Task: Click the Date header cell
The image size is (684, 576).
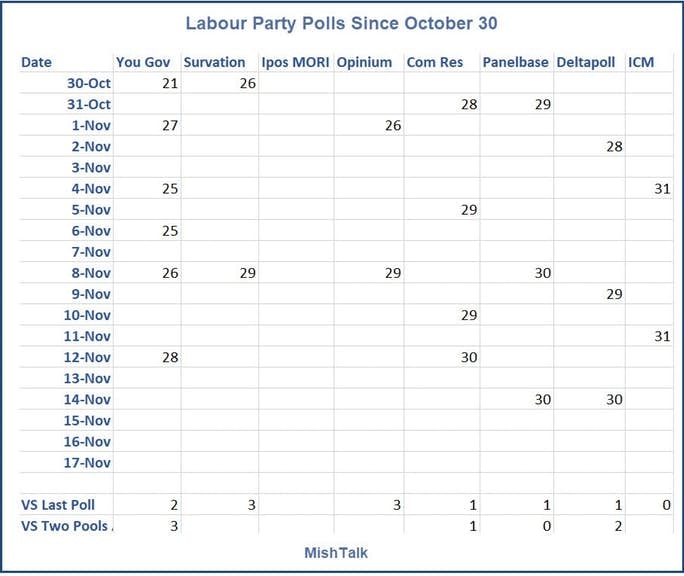Action: click(37, 62)
